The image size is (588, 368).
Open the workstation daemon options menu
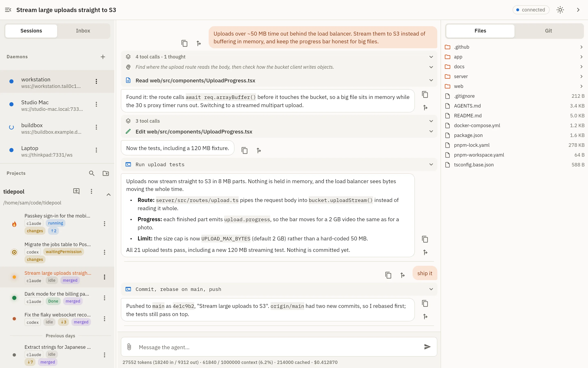click(x=96, y=81)
